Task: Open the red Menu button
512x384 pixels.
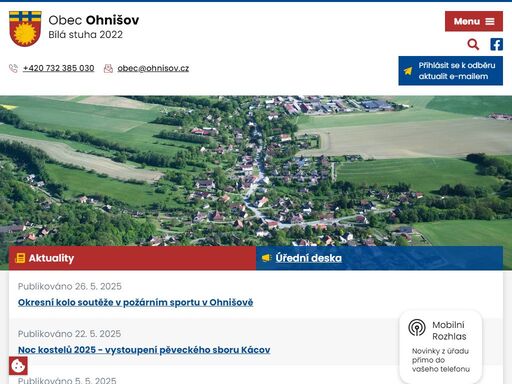Action: tap(474, 21)
